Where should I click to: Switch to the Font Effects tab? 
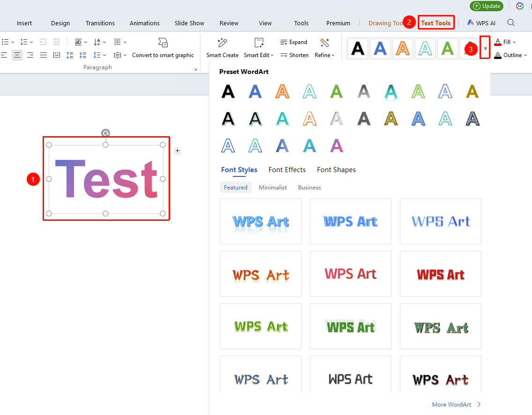287,170
